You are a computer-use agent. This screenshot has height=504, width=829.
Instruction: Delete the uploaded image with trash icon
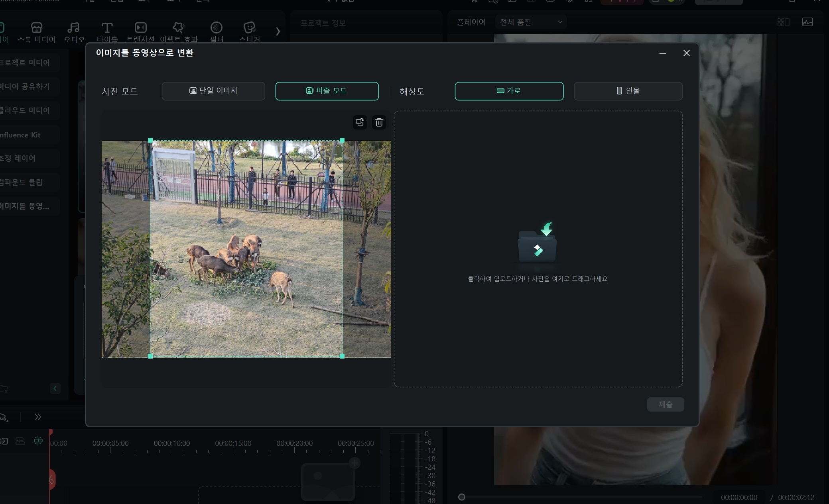coord(379,122)
